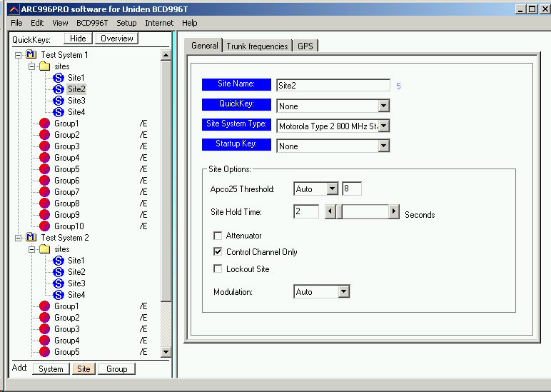The height and width of the screenshot is (392, 551).
Task: Collapse the Test System 1 tree node
Action: point(18,55)
